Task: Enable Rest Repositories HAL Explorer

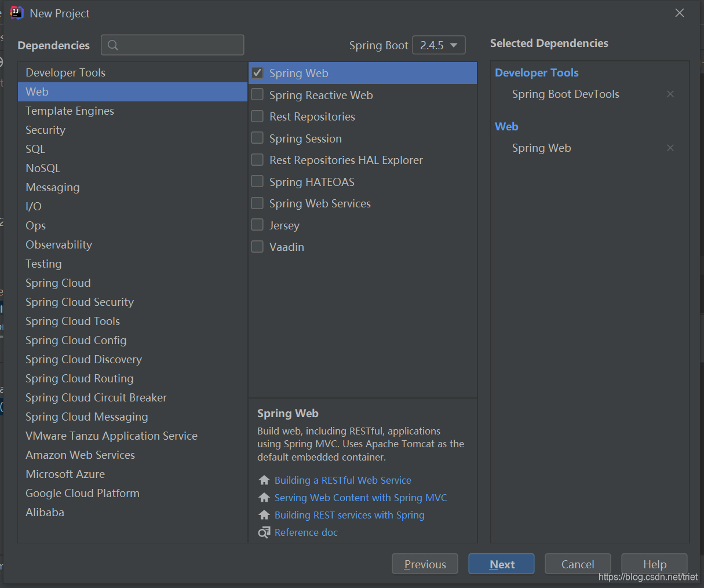Action: tap(257, 160)
